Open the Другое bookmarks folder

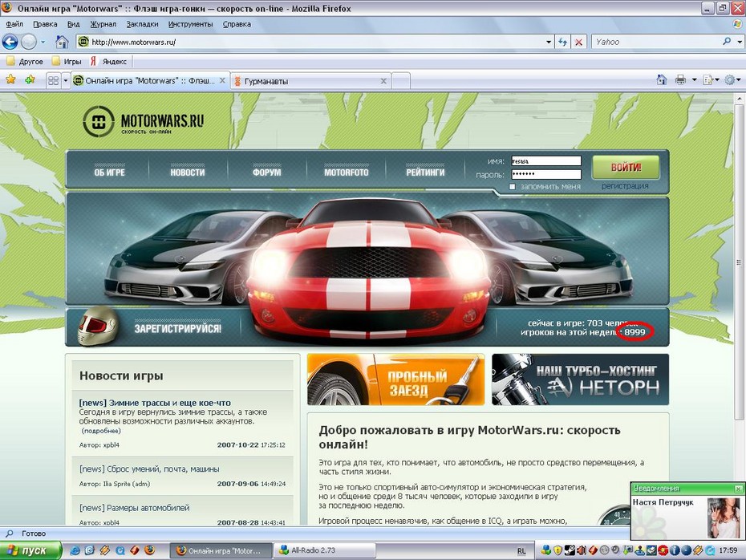tap(25, 62)
